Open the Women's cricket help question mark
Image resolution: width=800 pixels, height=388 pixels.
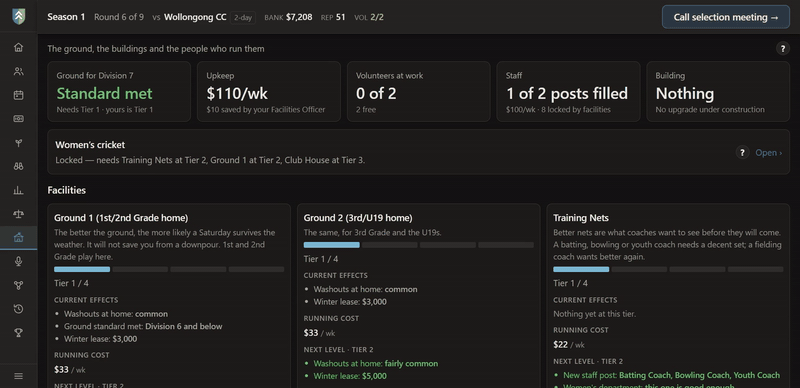742,152
